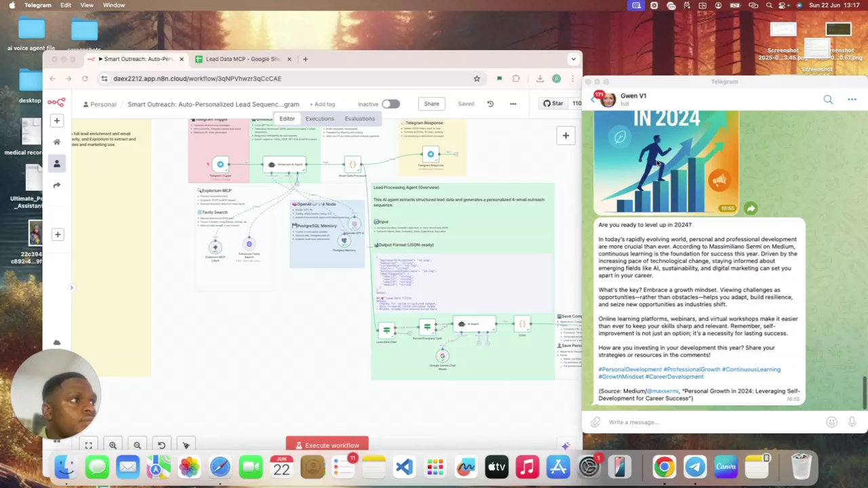Switch to the Executions tab
The image size is (868, 488).
coord(319,119)
